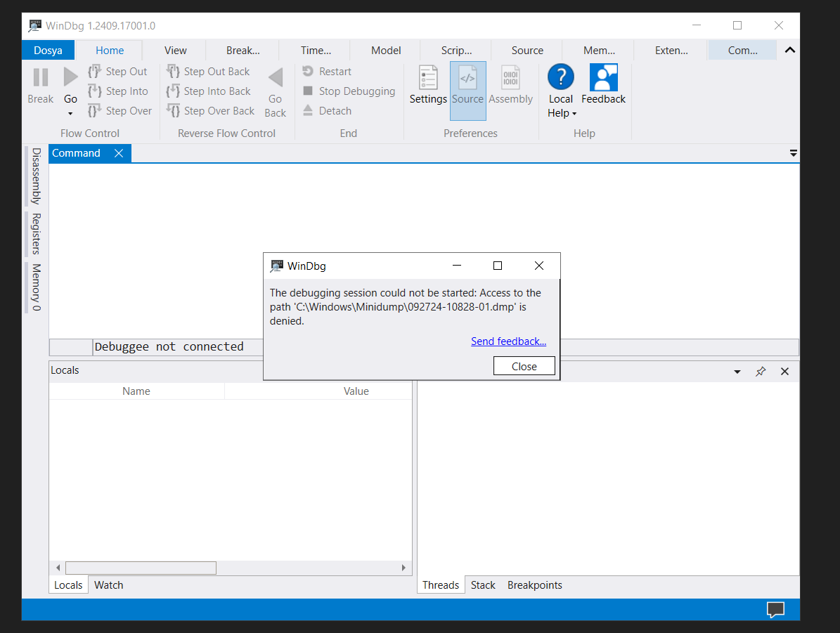Open the Command pane options dropdown
The height and width of the screenshot is (633, 840).
[x=794, y=153]
